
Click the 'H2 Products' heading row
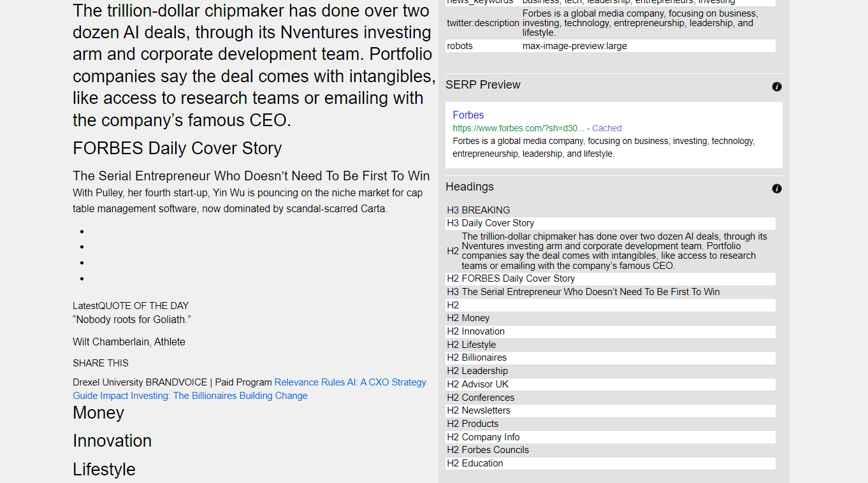pos(611,424)
